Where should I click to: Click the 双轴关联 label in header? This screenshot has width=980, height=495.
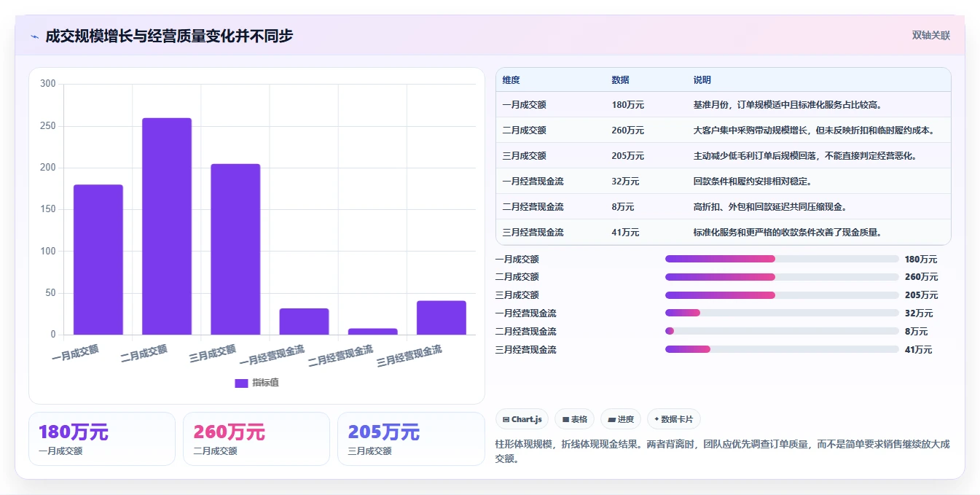(931, 35)
